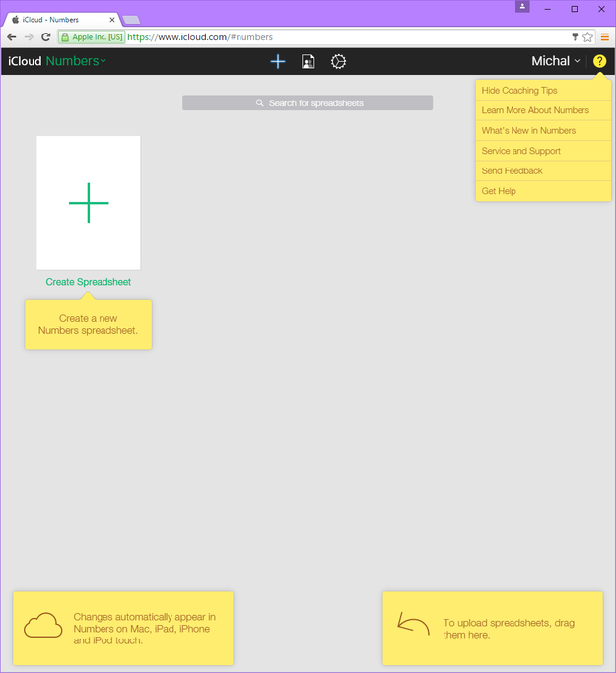Maximize the Chrome window

click(x=575, y=9)
